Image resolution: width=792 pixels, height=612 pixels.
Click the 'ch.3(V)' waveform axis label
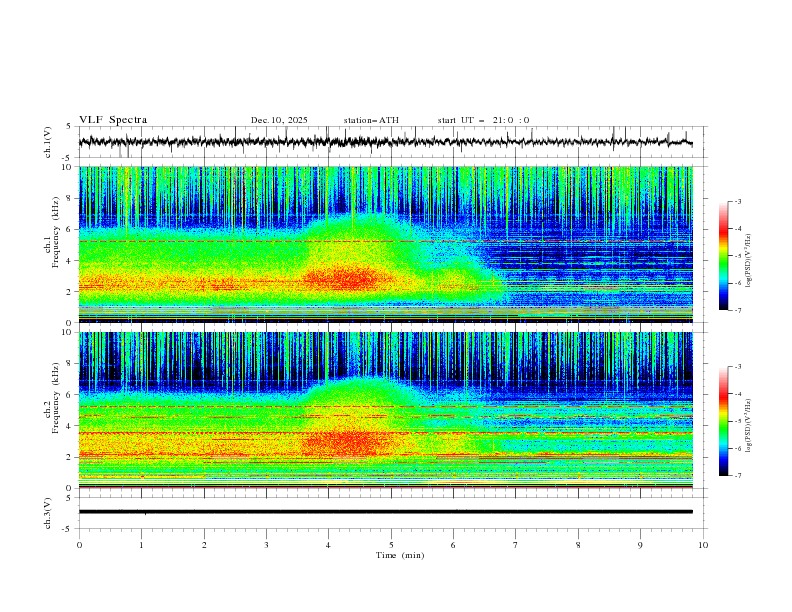[48, 513]
